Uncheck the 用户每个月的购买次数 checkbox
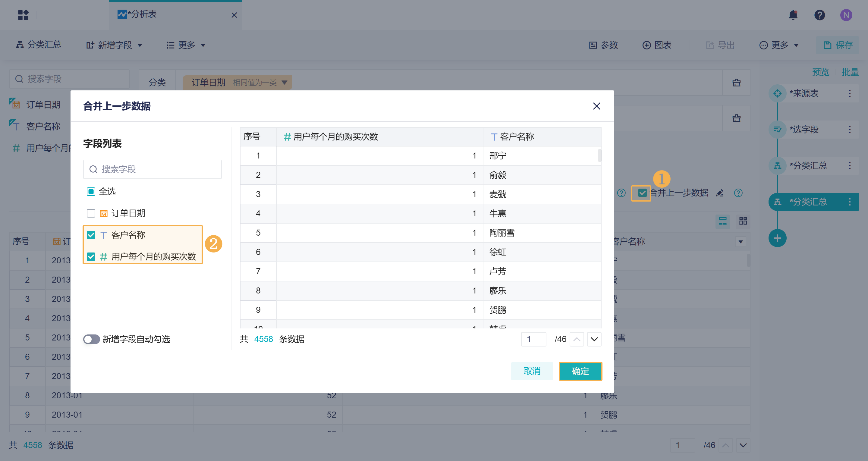 click(91, 257)
